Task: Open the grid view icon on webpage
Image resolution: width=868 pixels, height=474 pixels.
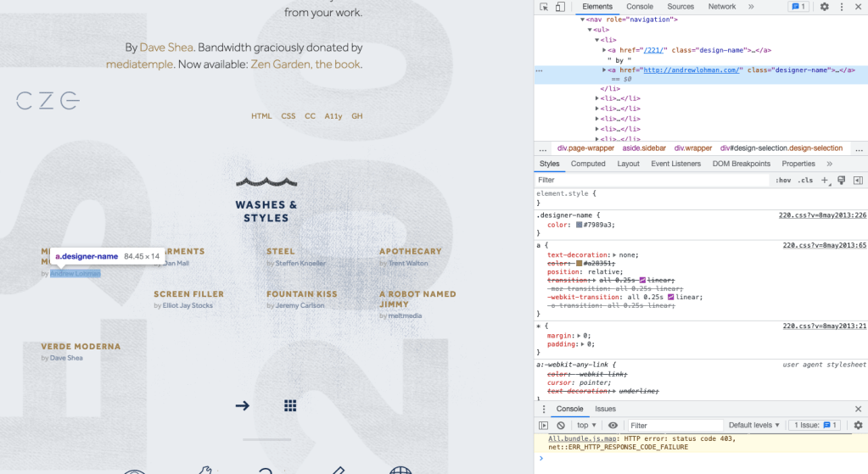Action: coord(290,405)
